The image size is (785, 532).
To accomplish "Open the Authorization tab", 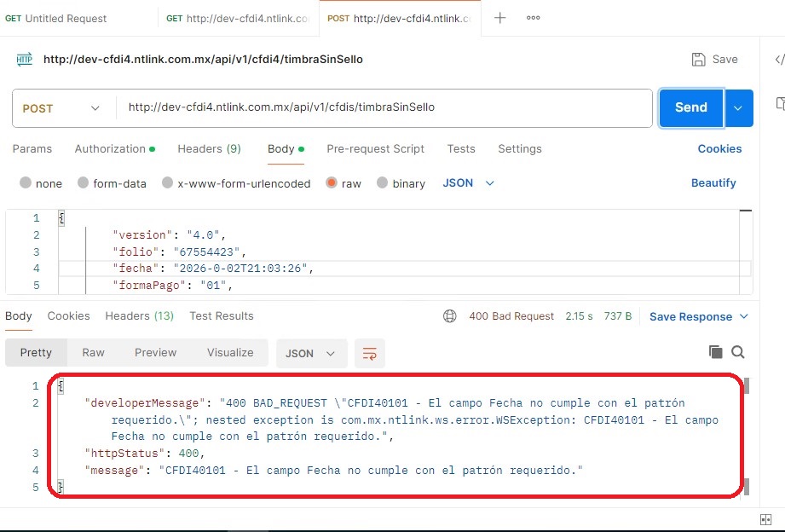I will pos(115,149).
